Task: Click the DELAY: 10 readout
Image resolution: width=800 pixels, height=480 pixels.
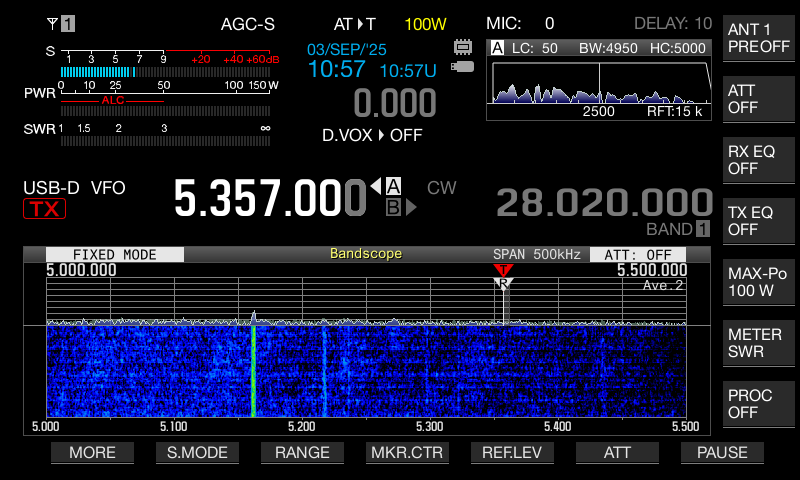Action: tap(673, 23)
